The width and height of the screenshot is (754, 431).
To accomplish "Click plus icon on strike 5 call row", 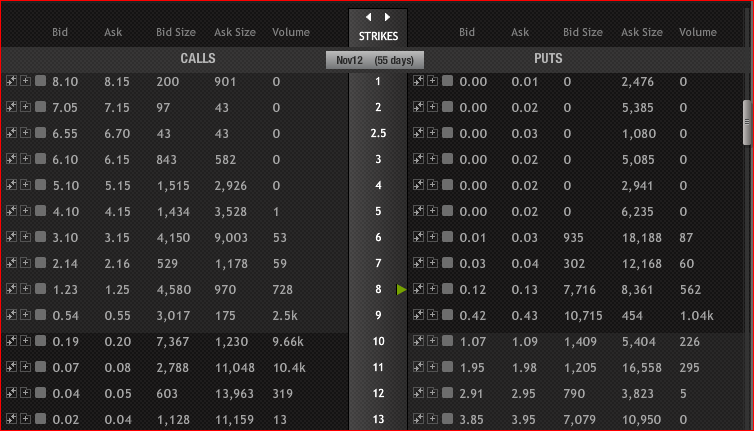I will [x=26, y=211].
